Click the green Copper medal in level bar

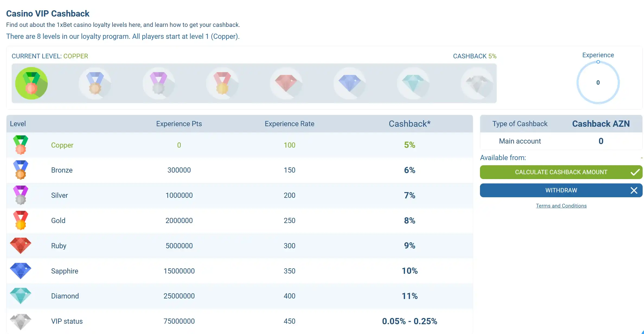tap(31, 83)
